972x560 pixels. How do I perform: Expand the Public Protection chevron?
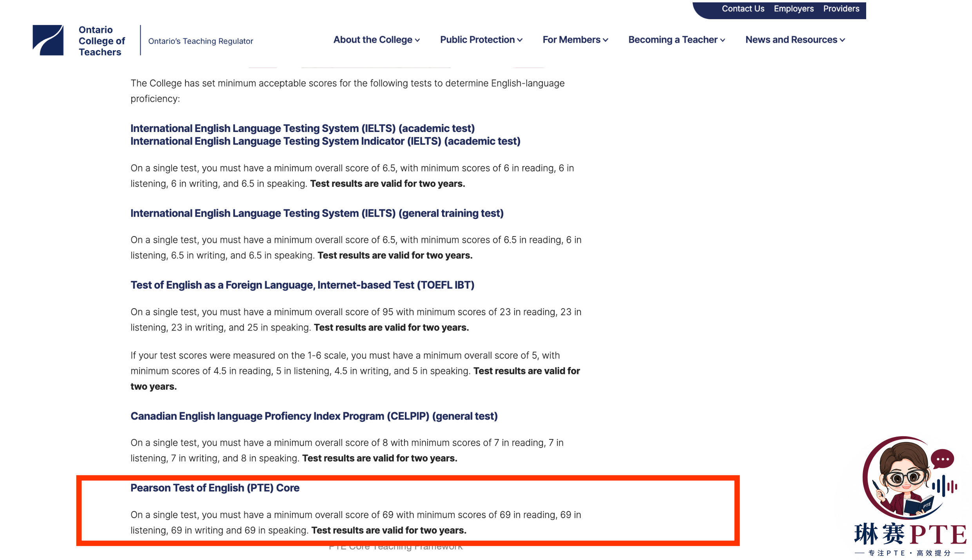coord(520,40)
